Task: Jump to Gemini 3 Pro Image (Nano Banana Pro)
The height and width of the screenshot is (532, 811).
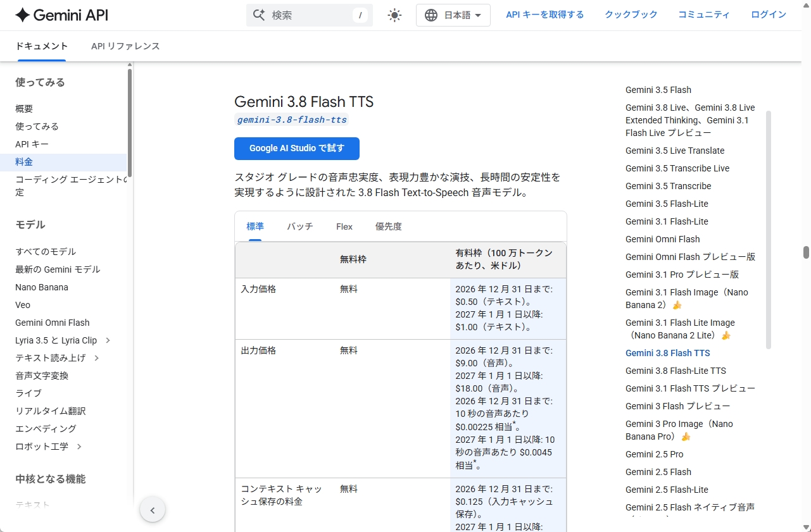Action: pos(679,430)
